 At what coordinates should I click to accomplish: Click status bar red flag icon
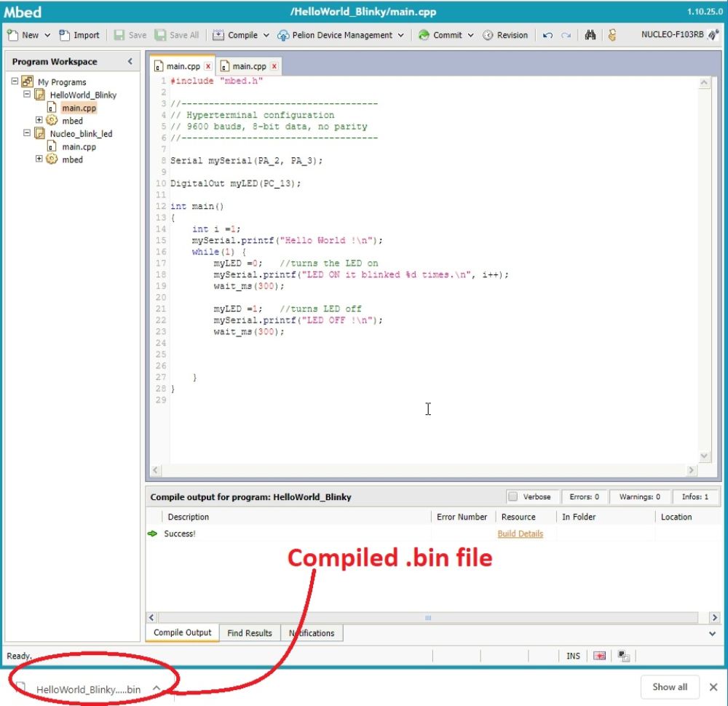[x=599, y=656]
